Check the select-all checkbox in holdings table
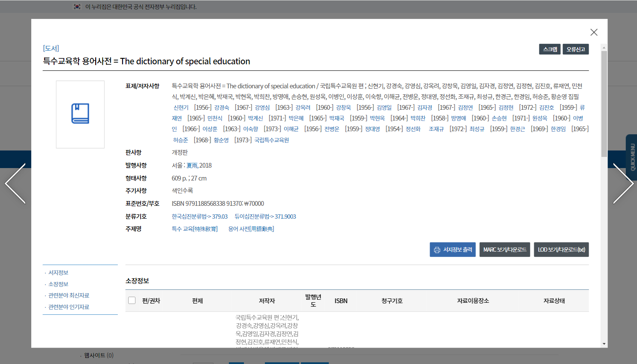This screenshot has width=637, height=364. (x=132, y=301)
